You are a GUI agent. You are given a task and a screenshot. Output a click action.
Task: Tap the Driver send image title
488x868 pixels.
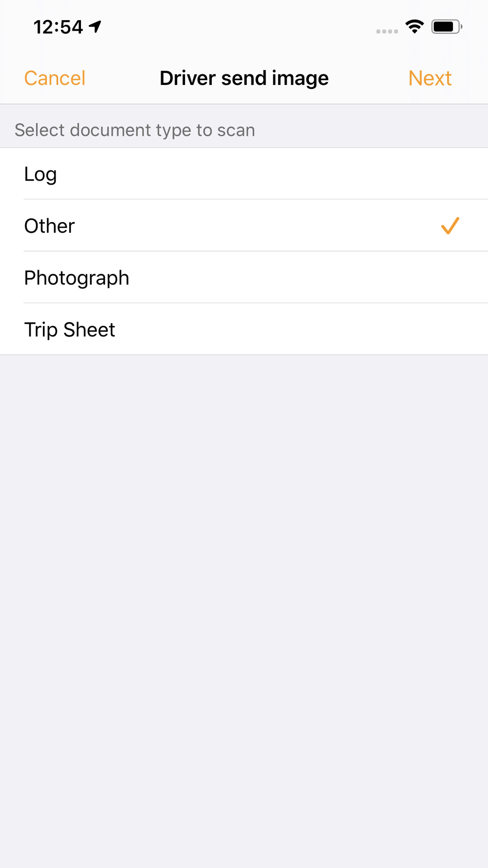tap(244, 78)
